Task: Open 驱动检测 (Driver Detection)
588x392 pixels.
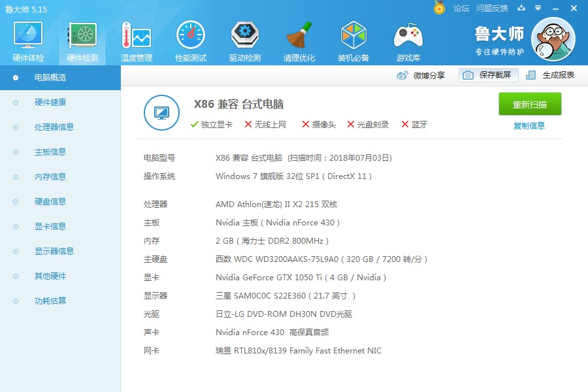Action: pos(244,38)
